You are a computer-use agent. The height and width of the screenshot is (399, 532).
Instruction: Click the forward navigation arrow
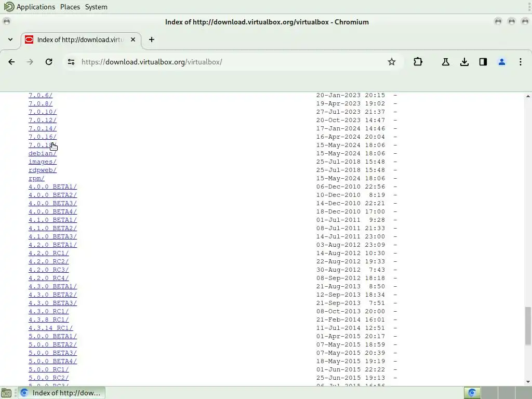coord(30,62)
